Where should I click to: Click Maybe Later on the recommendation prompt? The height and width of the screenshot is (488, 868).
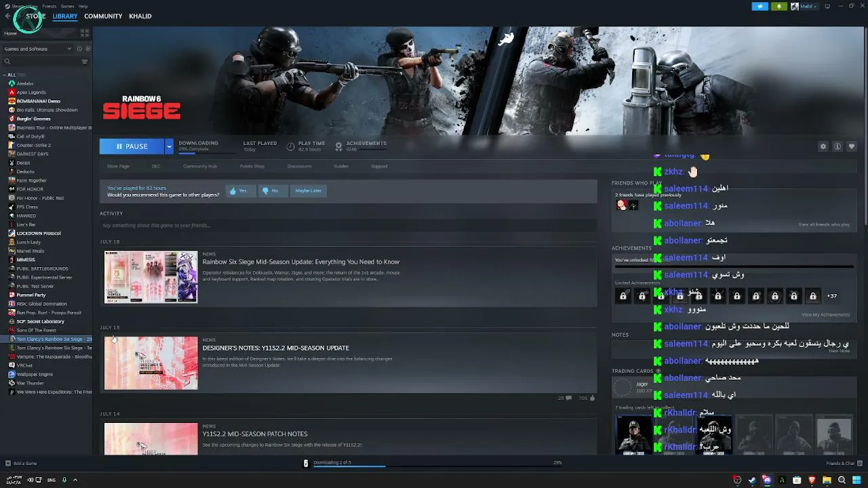coord(308,191)
